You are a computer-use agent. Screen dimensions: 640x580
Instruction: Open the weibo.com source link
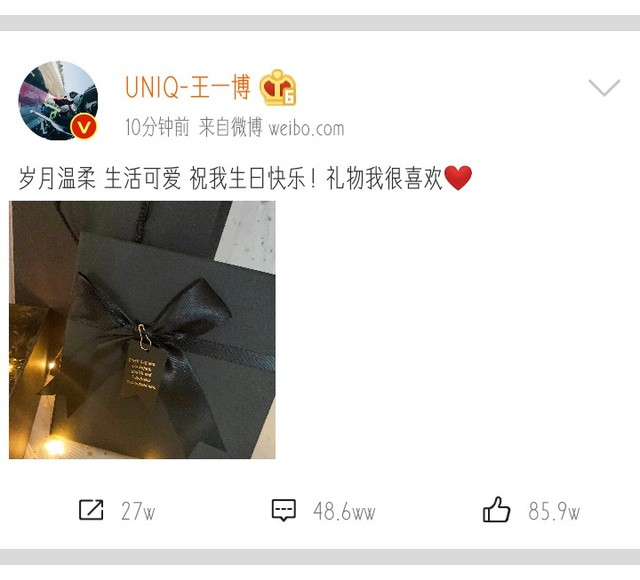tap(307, 128)
